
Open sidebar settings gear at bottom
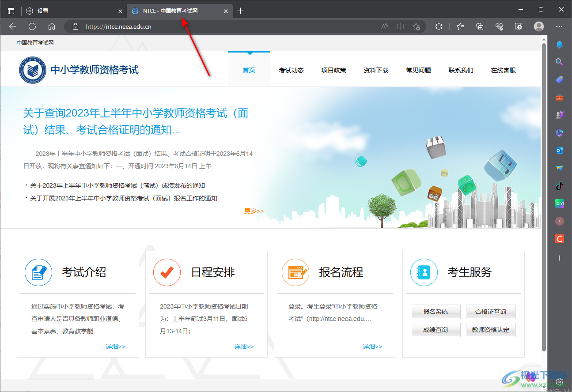click(x=560, y=381)
